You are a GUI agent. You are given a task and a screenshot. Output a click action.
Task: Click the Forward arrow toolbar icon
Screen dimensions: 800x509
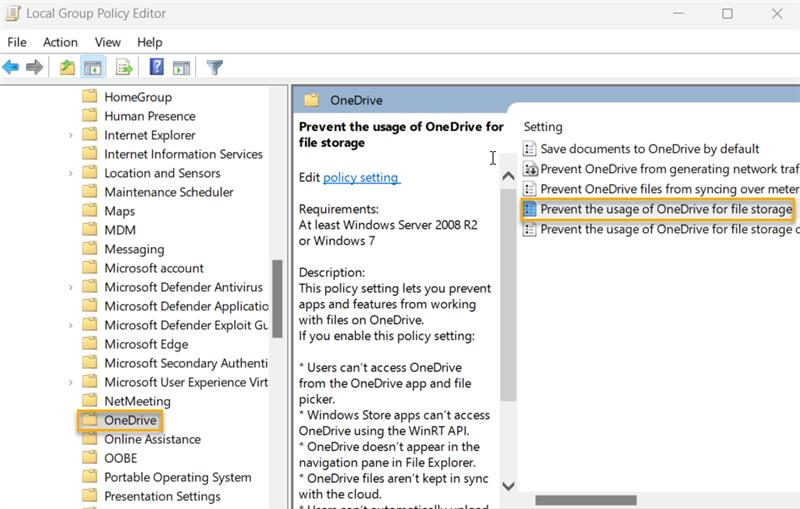34,67
